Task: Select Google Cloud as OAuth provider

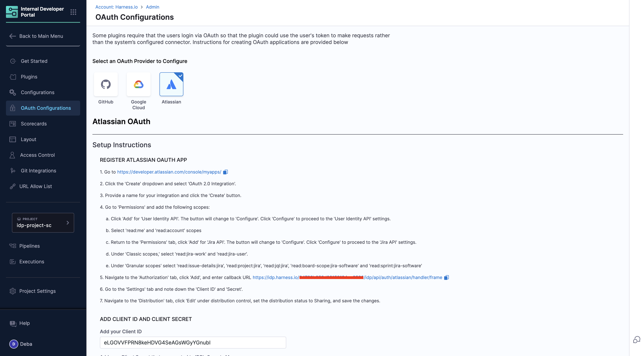Action: (138, 84)
